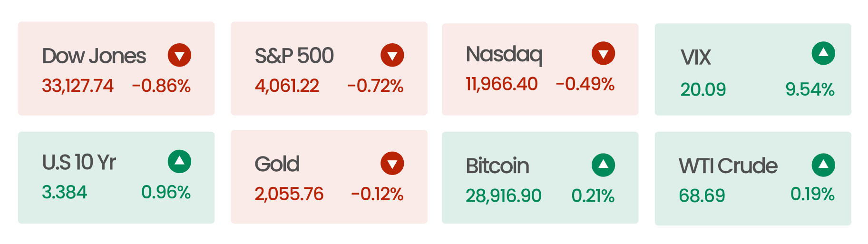Click the VIX green up arrow icon
This screenshot has height=244, width=868.
click(823, 53)
